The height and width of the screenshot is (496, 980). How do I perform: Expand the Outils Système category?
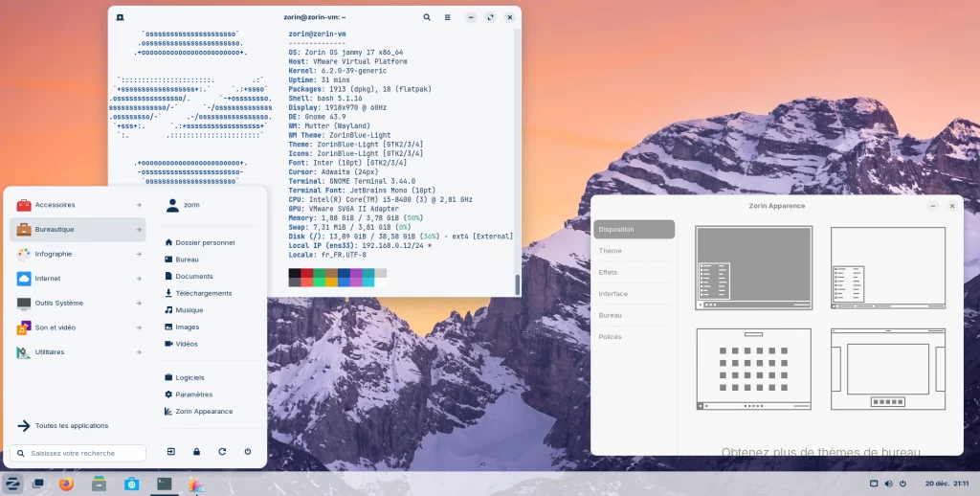point(78,304)
